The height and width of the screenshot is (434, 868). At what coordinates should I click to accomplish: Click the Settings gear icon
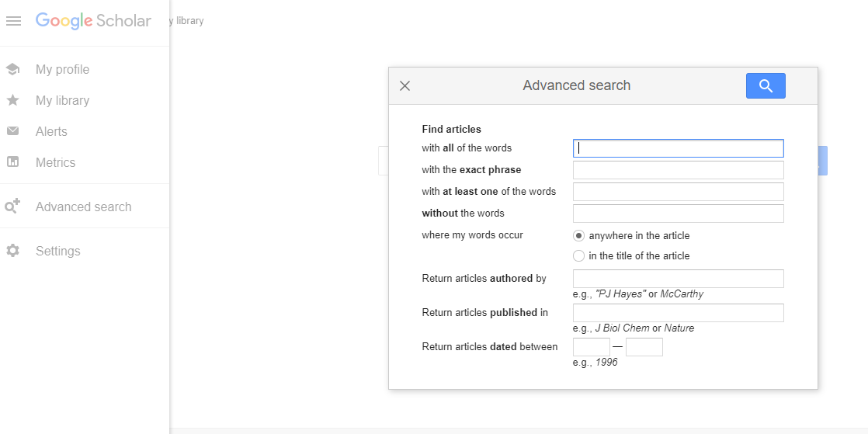tap(12, 251)
